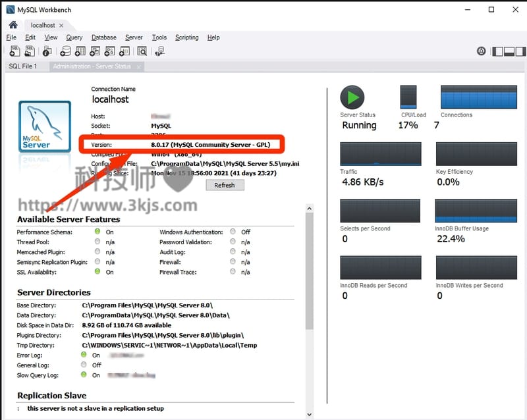
Task: Create a new schema toolbar icon
Action: click(65, 51)
